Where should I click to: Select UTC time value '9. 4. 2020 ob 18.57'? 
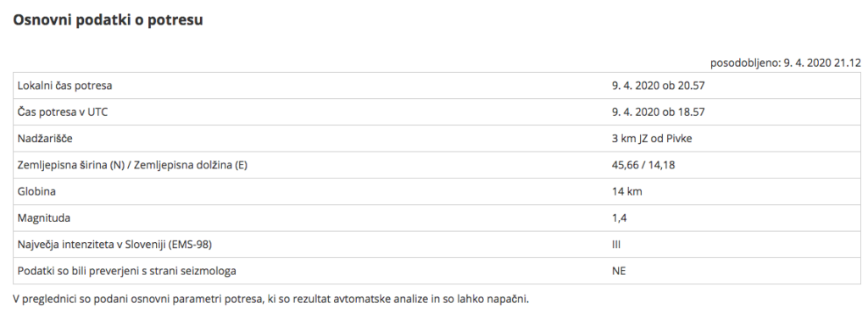click(x=658, y=113)
